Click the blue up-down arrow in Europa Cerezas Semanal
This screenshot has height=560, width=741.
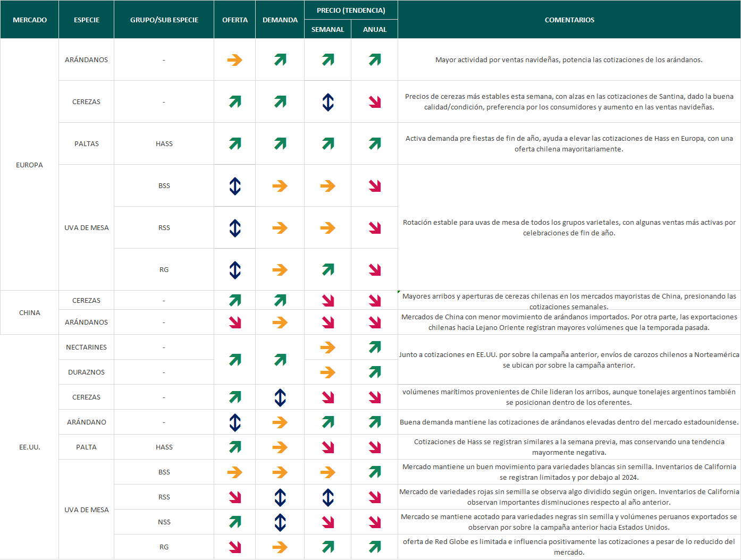point(328,102)
